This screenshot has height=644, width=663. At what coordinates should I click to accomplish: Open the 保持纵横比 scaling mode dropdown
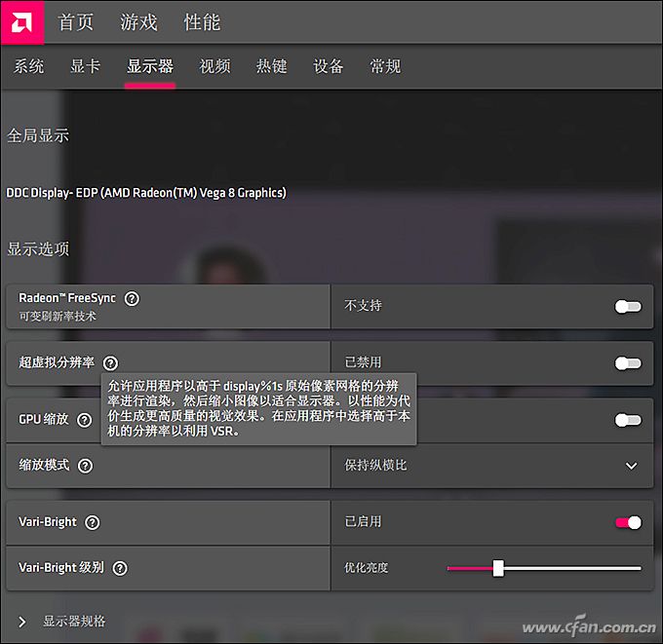pos(492,466)
